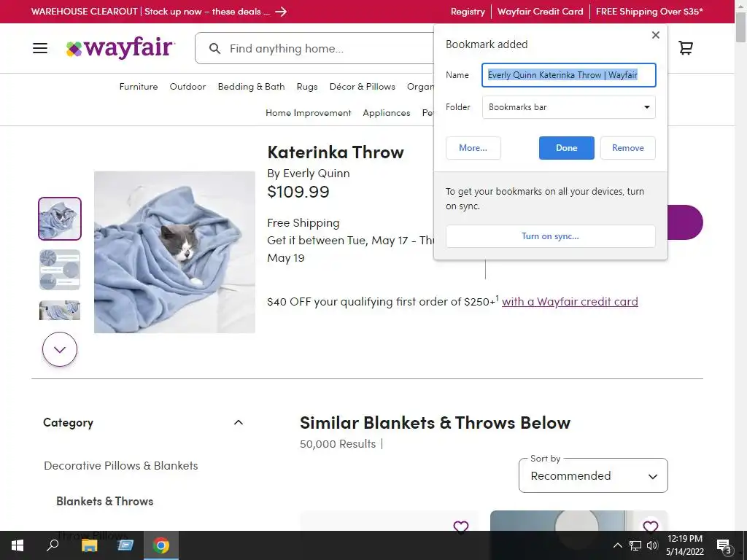Viewport: 747px width, 560px height.
Task: Open the Sort by Recommended dropdown
Action: pos(593,475)
